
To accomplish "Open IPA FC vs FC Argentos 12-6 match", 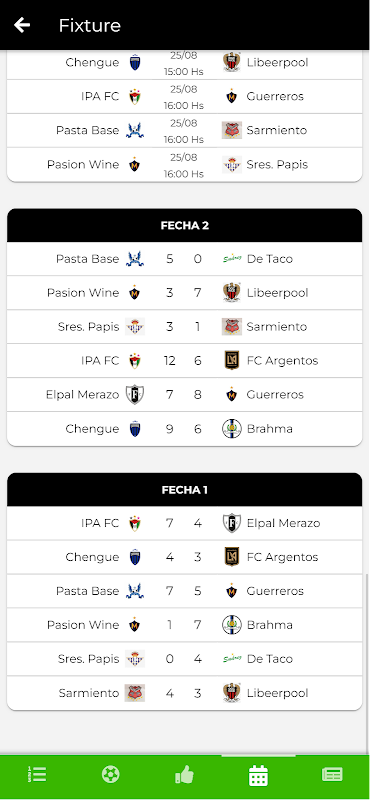I will click(x=184, y=361).
